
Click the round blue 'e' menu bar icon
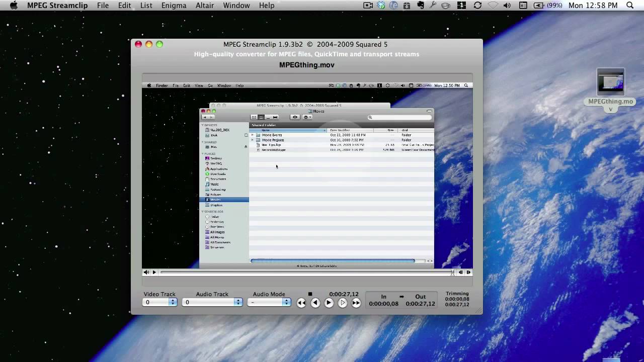(x=393, y=6)
